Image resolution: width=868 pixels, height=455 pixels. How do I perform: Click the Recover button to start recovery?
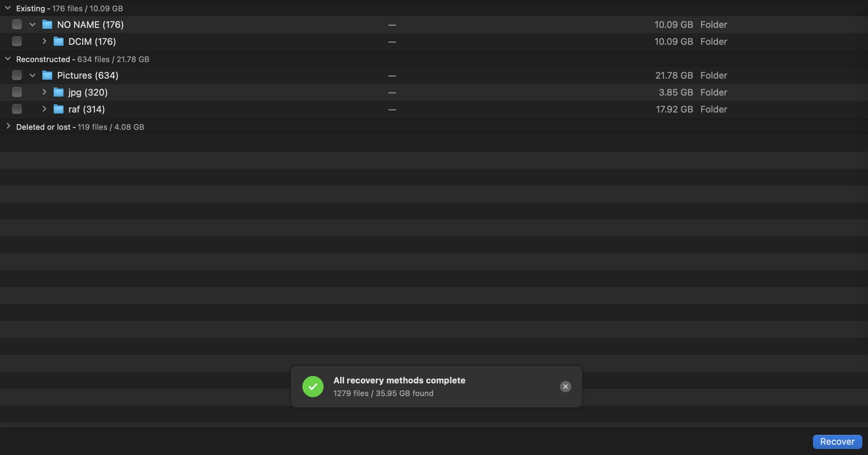pyautogui.click(x=838, y=441)
